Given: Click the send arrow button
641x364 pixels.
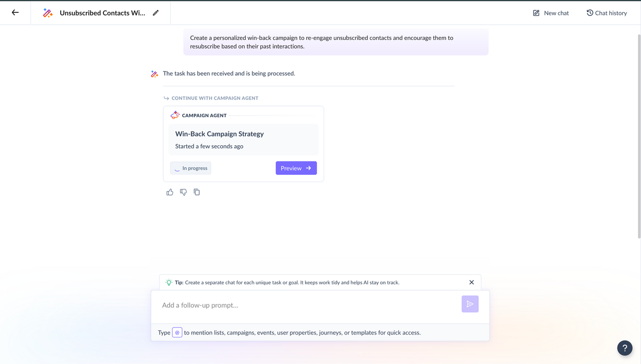Looking at the screenshot, I should click(469, 304).
